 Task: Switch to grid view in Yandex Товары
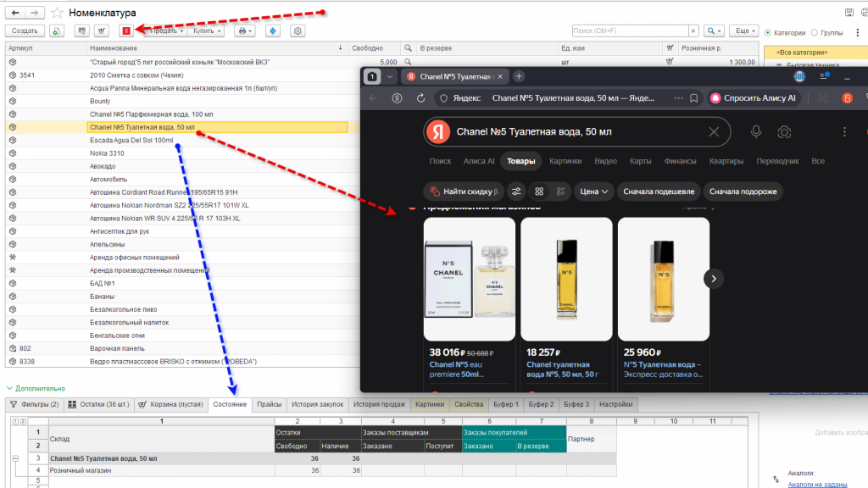539,191
